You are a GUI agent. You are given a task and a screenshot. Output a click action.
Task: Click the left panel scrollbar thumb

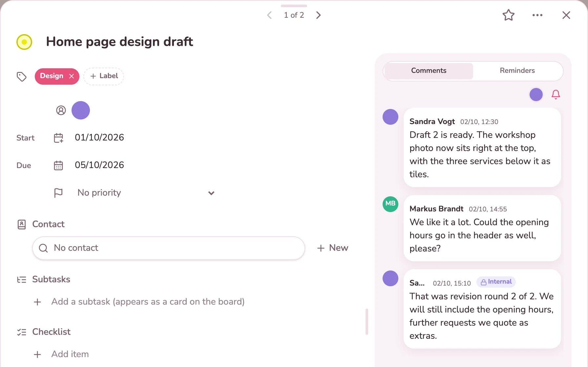coord(367,322)
